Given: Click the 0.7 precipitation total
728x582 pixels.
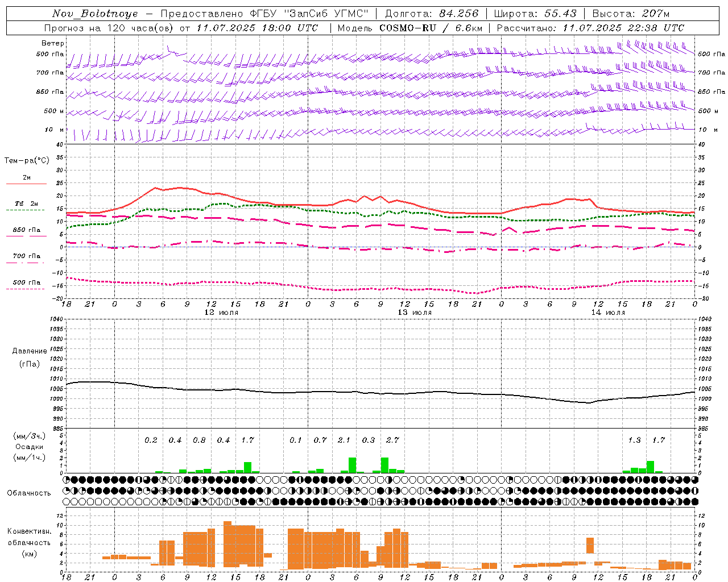Looking at the screenshot, I should 320,440.
